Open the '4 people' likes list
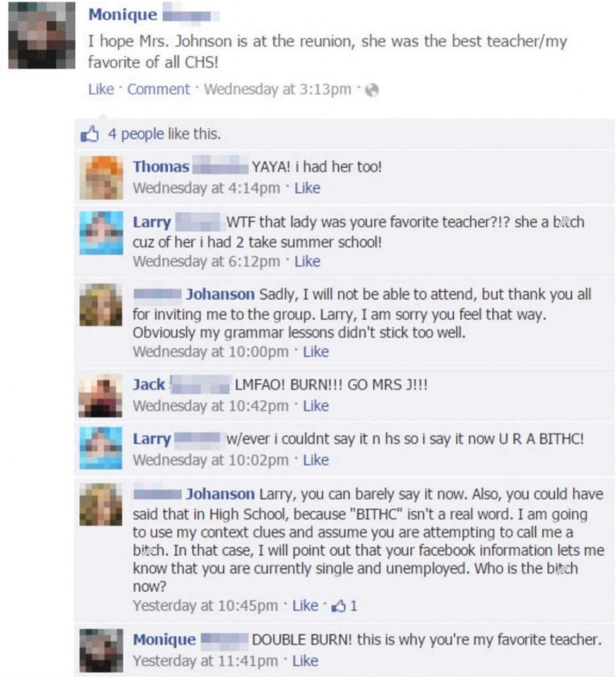Image resolution: width=616 pixels, height=677 pixels. click(136, 134)
